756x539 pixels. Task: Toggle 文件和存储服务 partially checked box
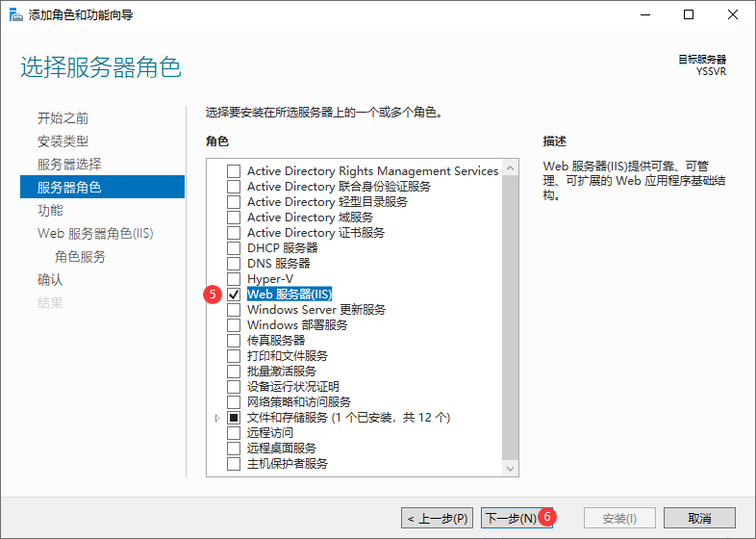tap(234, 418)
